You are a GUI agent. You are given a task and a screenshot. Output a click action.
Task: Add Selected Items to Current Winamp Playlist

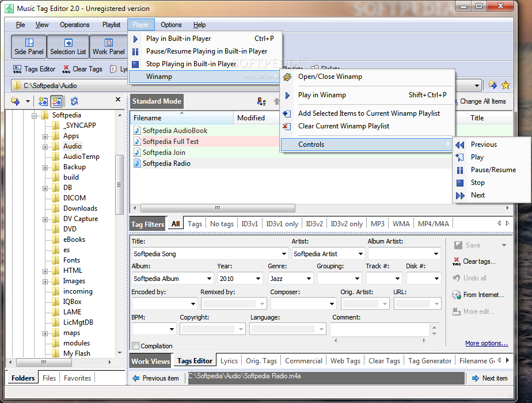tap(367, 113)
